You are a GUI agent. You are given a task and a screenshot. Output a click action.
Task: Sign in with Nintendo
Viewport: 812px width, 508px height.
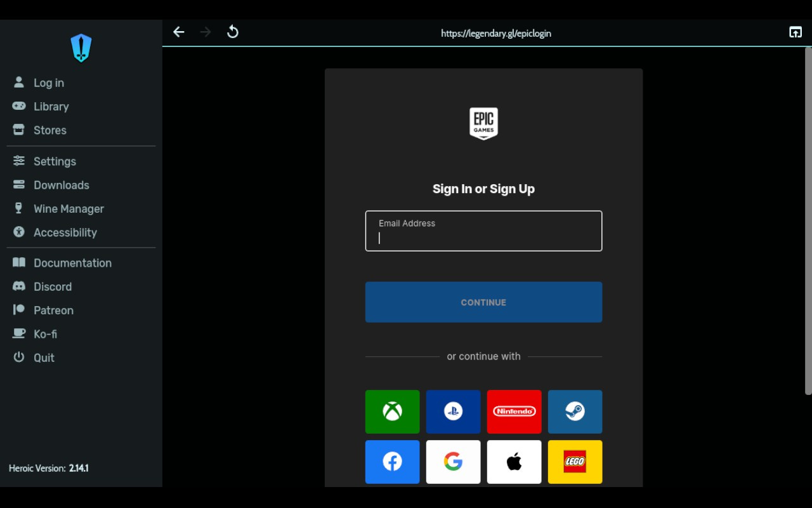click(514, 411)
